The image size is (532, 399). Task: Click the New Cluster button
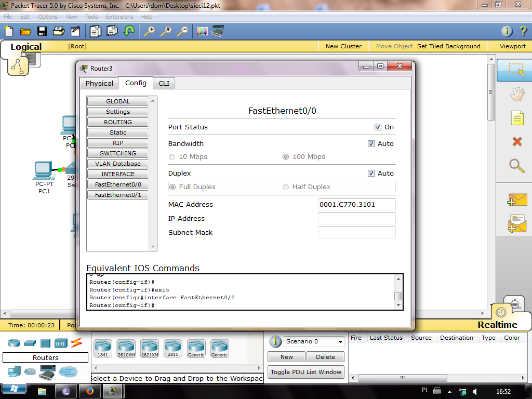tap(343, 46)
